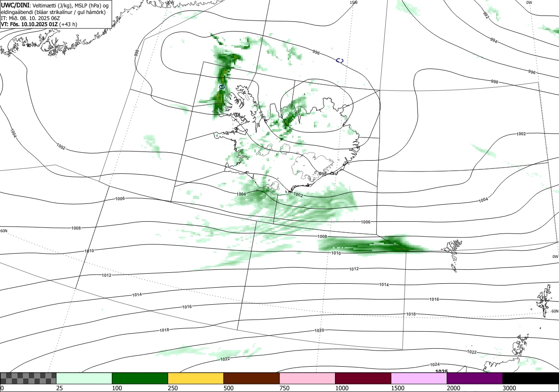Click the legend tick label '3000'

pos(510,388)
